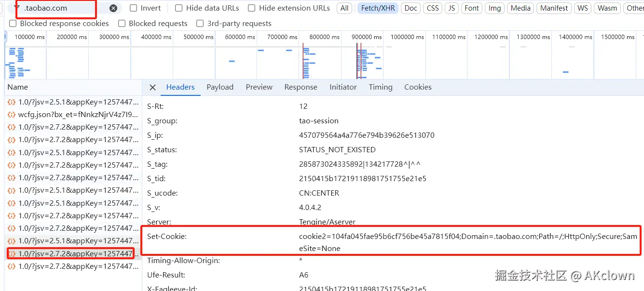This screenshot has height=291, width=644.
Task: Click the S-Rt header value 12
Action: (303, 106)
